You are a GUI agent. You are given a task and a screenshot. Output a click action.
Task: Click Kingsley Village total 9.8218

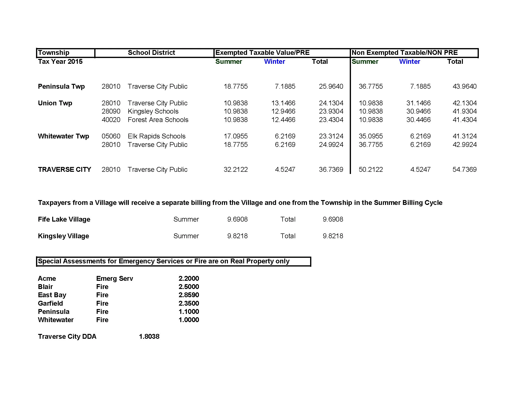click(x=333, y=236)
